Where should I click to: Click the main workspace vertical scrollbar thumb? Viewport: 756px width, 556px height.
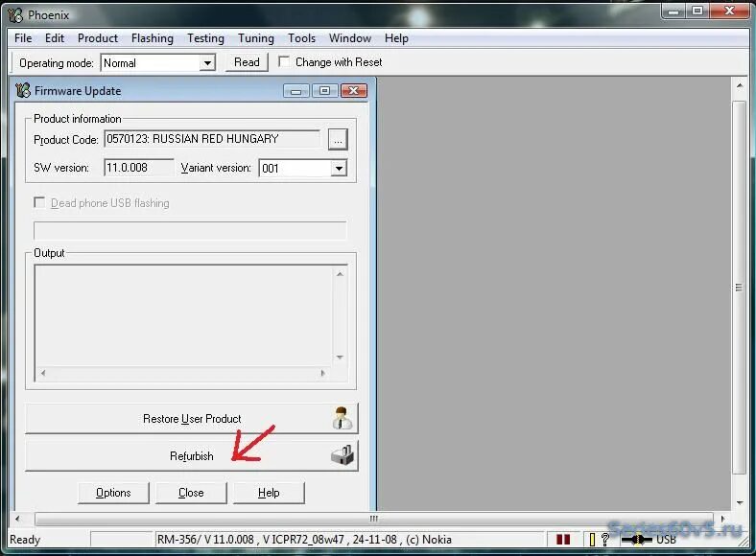pos(739,288)
